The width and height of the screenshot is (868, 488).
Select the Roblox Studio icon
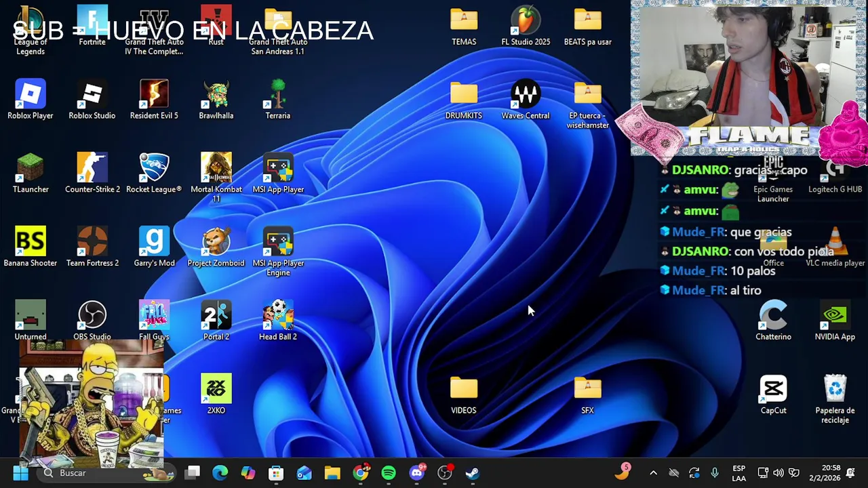(92, 100)
